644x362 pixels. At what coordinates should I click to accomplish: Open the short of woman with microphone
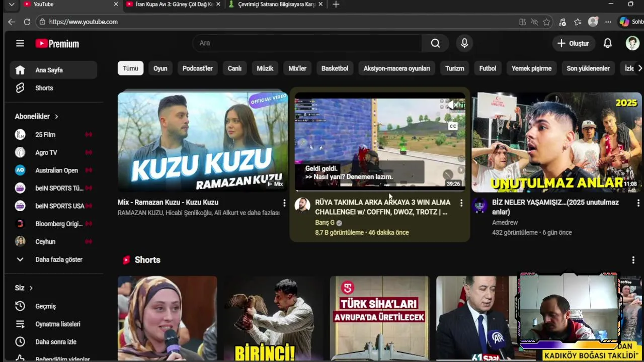[167, 318]
